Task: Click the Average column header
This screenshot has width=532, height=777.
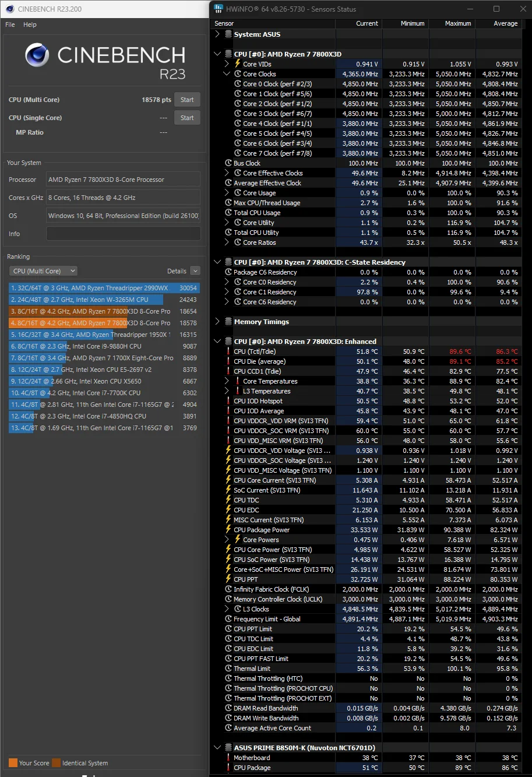Action: [x=498, y=23]
